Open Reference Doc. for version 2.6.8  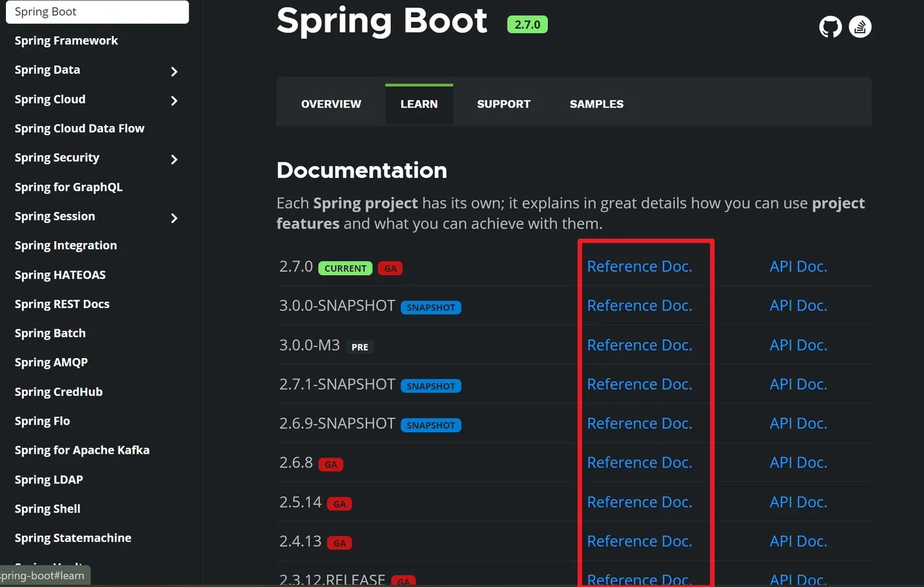(x=640, y=462)
